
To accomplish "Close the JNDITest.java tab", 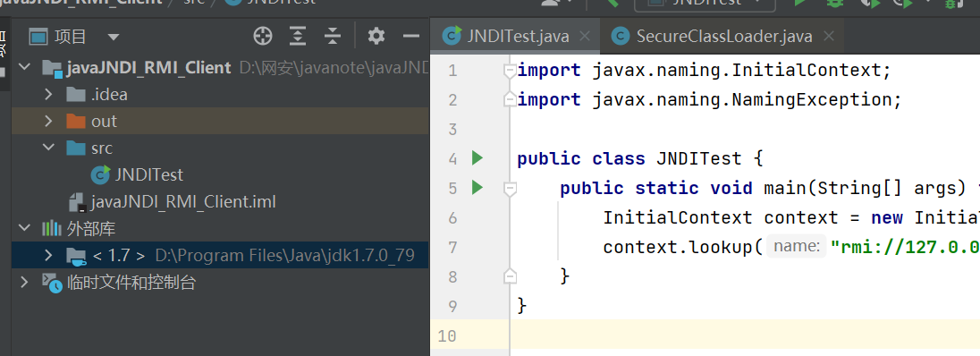I will [x=585, y=37].
